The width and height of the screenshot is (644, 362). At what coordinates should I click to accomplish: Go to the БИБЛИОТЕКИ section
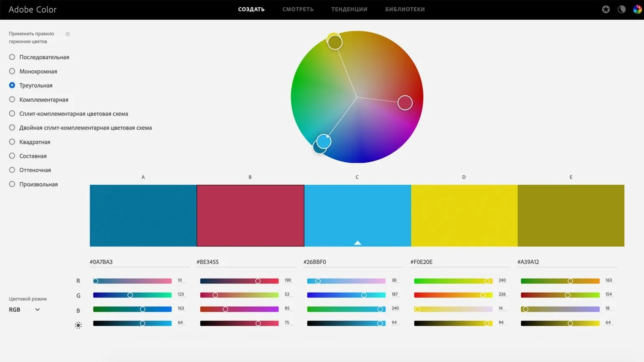click(x=405, y=9)
